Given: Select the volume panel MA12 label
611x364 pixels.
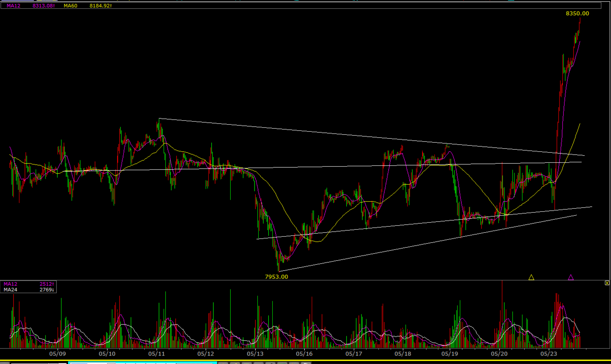Looking at the screenshot, I should pyautogui.click(x=11, y=284).
